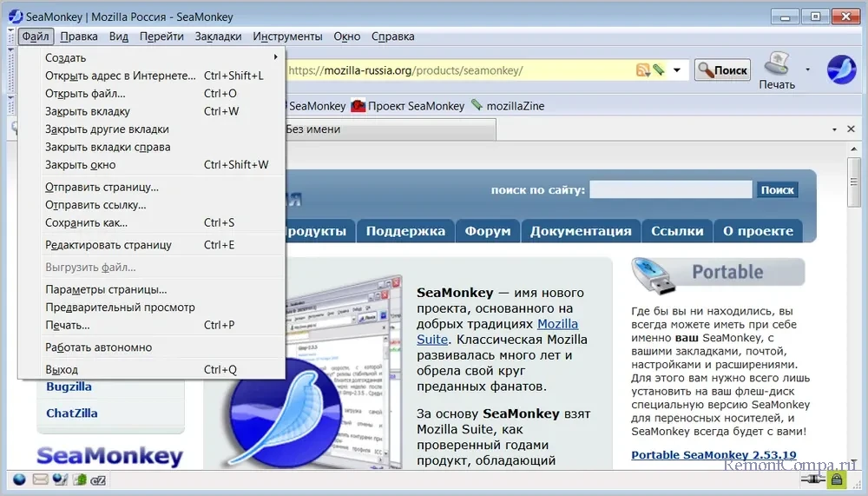
Task: Open the Справка menu
Action: point(392,36)
